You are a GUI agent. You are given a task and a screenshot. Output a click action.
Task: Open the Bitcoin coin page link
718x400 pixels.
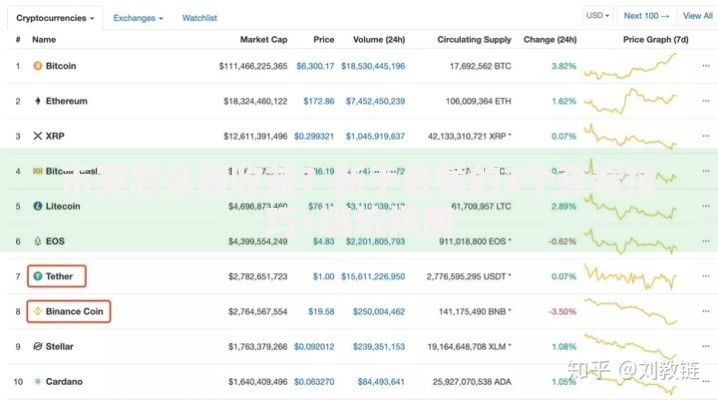coord(61,66)
